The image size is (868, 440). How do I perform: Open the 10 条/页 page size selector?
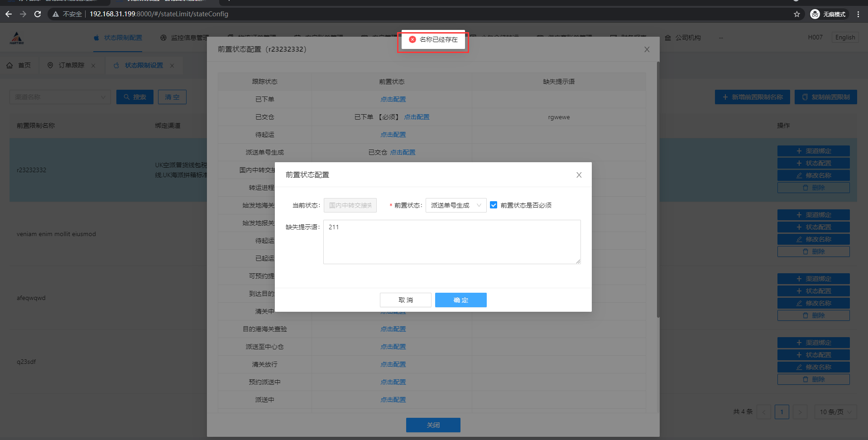tap(835, 412)
